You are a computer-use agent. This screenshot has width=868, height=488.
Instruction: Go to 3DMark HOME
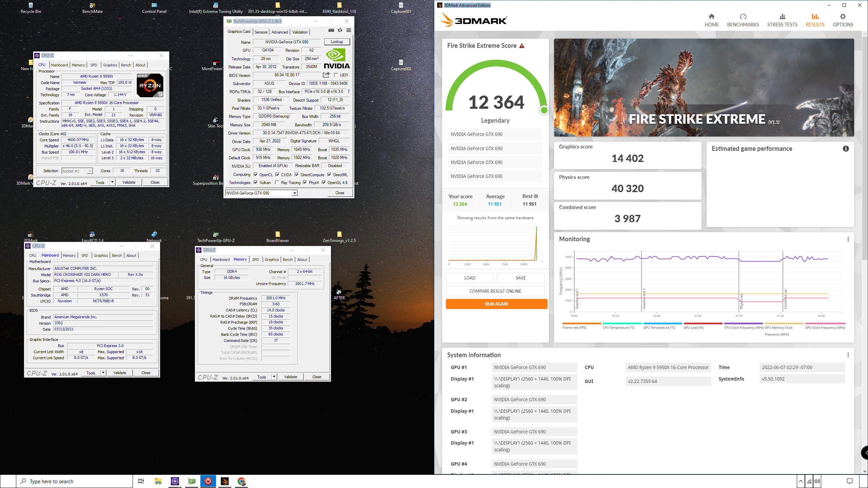[x=711, y=20]
